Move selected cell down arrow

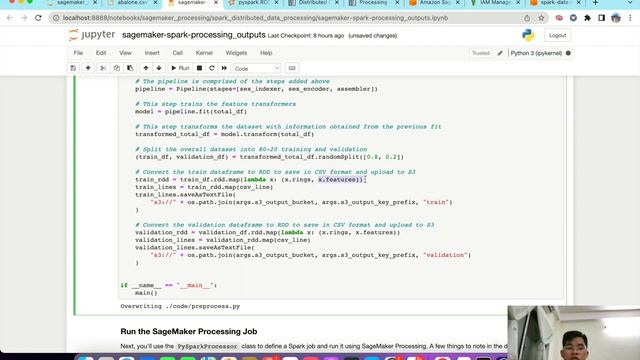coord(159,68)
